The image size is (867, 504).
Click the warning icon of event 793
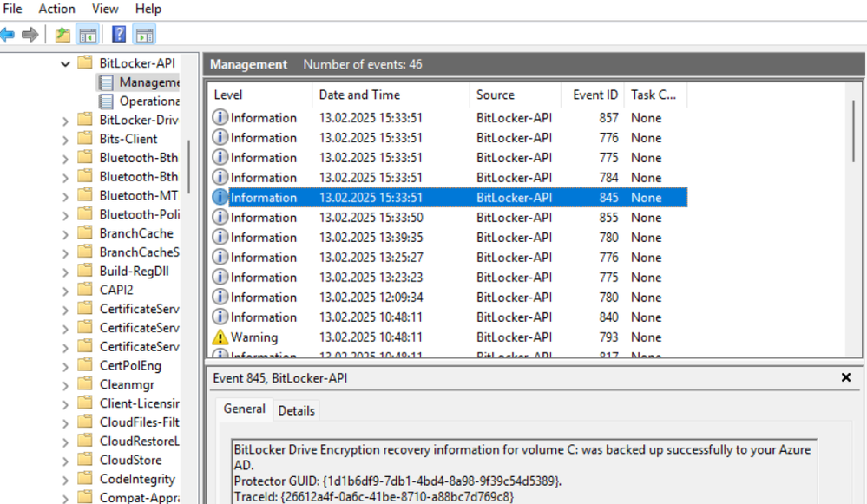[220, 337]
